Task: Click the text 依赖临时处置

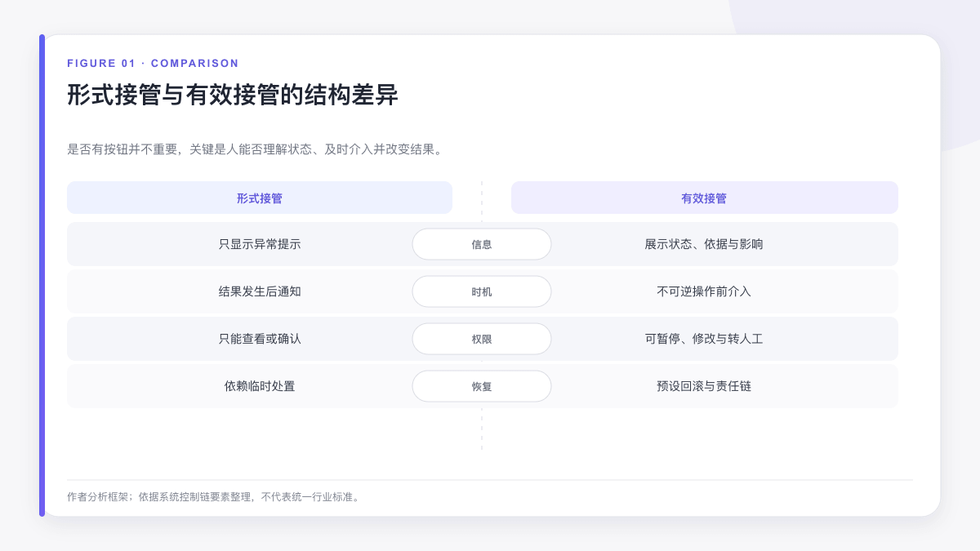Action: pyautogui.click(x=260, y=386)
